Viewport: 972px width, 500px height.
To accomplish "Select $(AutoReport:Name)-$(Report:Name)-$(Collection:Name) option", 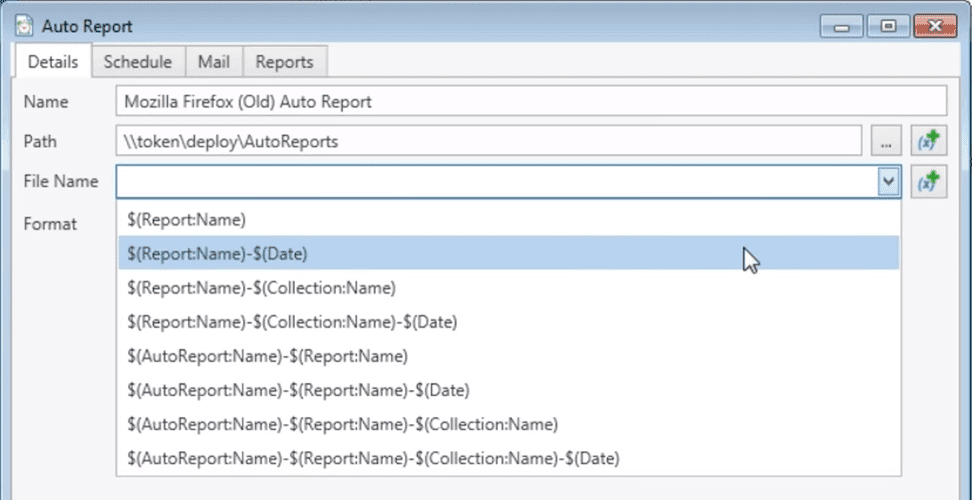I will click(508, 424).
